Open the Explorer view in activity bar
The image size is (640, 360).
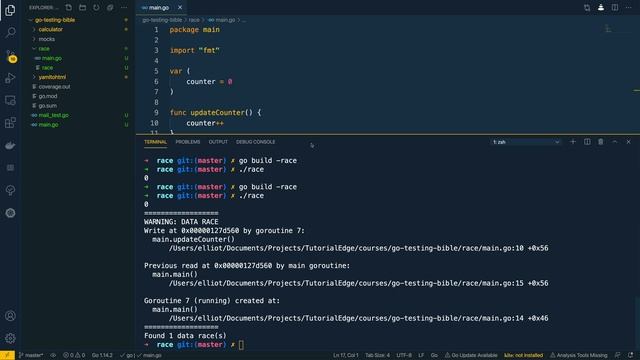[10, 10]
